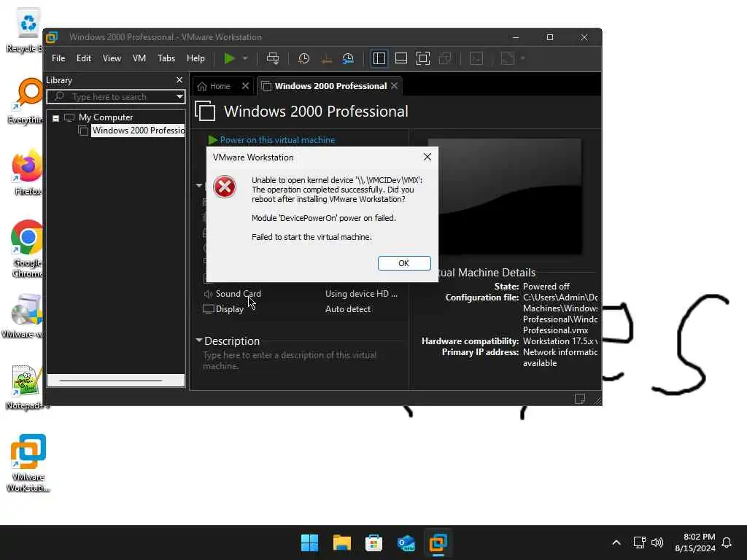Select the Google Chrome desktop shortcut

tap(27, 249)
